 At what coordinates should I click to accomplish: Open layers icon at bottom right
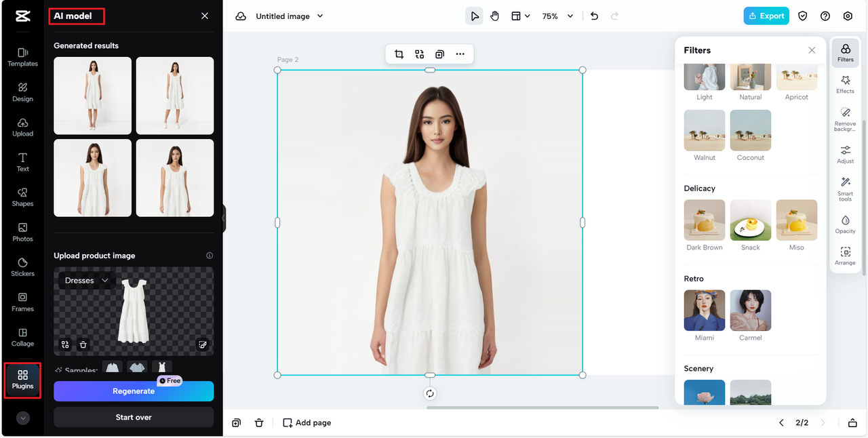coord(852,422)
